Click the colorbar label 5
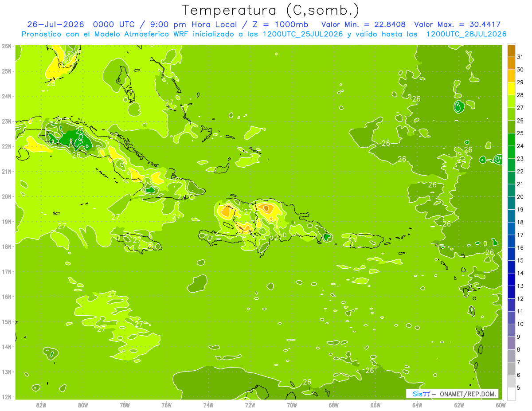Image resolution: width=532 pixels, height=411 pixels. click(x=519, y=388)
